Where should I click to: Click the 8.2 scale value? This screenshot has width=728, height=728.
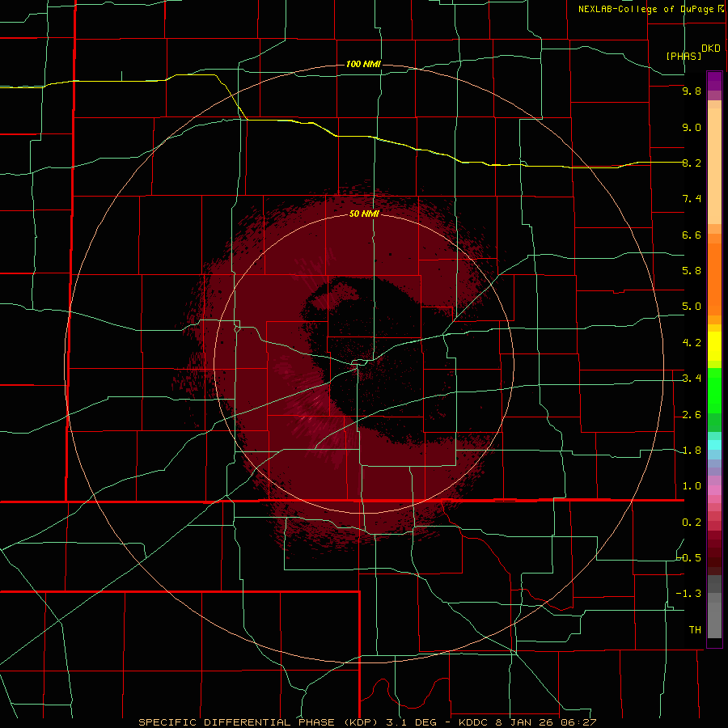tap(692, 163)
